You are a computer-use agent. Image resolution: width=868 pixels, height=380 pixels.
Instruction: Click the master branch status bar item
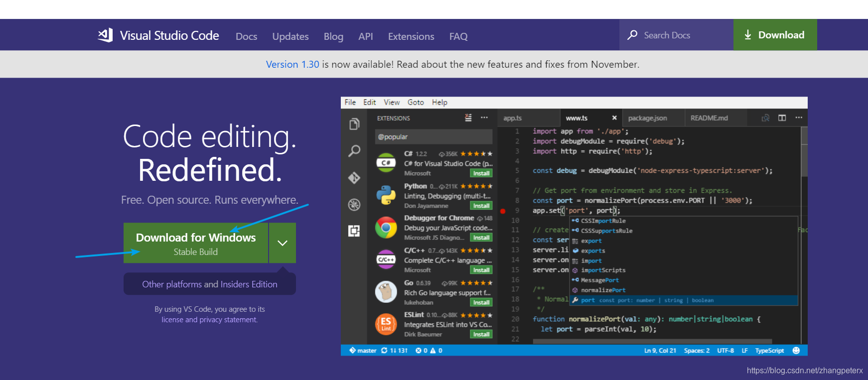pyautogui.click(x=363, y=351)
